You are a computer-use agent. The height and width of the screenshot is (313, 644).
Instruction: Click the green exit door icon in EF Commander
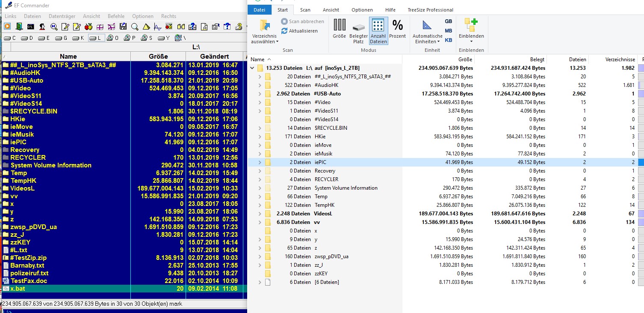(x=19, y=27)
